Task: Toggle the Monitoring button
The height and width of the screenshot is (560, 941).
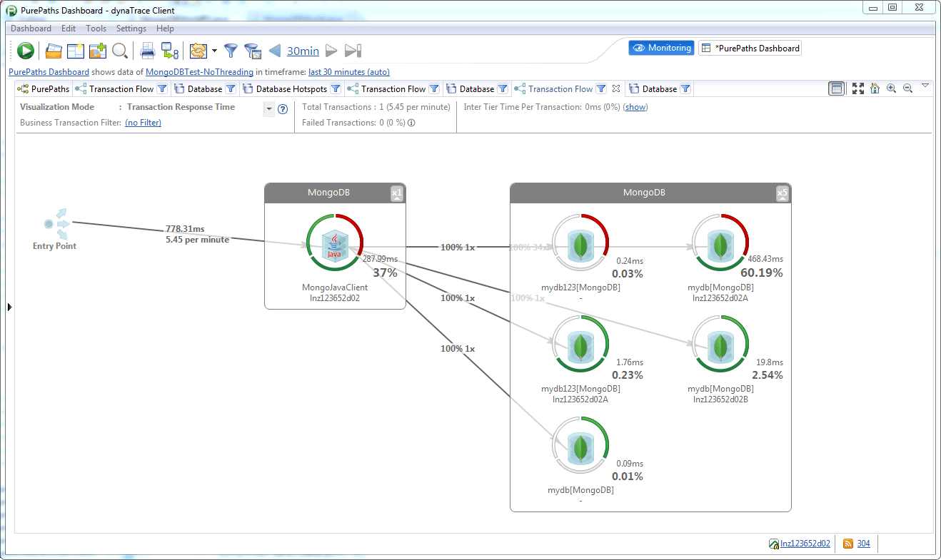Action: coord(661,48)
